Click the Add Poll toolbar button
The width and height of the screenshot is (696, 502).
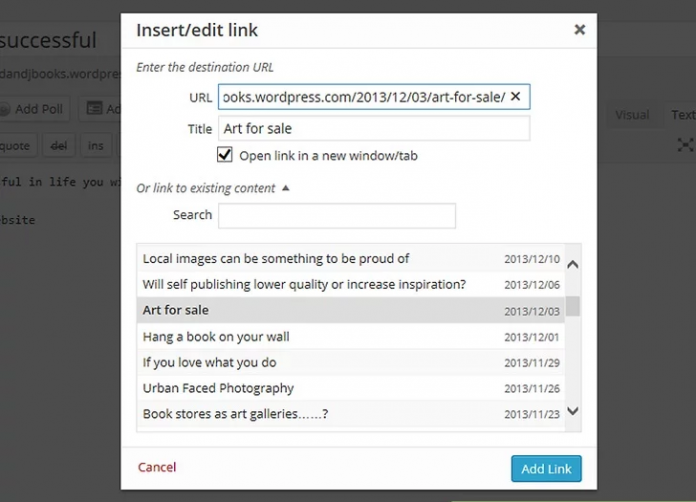30,108
